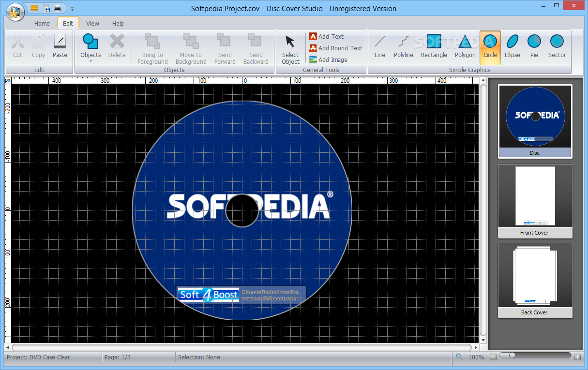Switch to the Home tab
Viewport: 588px width, 370px height.
[x=42, y=23]
